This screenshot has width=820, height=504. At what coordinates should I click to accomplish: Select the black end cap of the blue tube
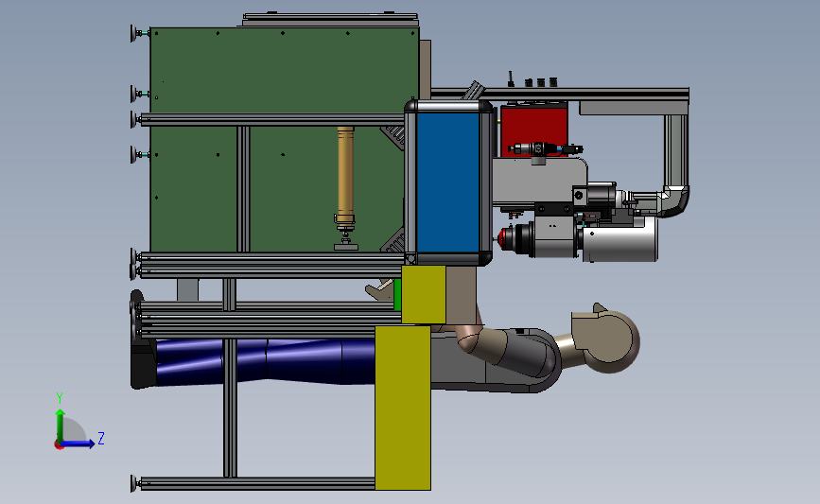[x=142, y=362]
